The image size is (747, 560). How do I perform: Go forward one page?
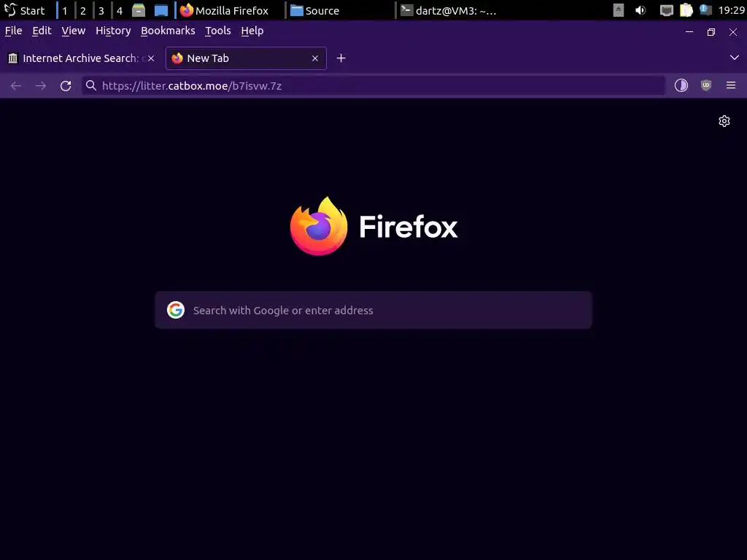[x=41, y=86]
